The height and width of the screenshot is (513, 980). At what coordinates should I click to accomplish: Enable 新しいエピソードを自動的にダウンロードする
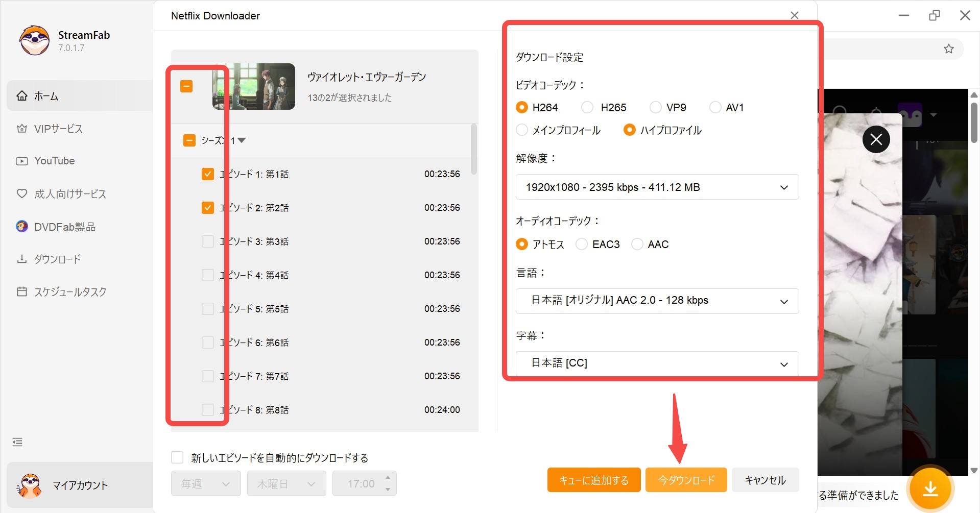click(177, 457)
